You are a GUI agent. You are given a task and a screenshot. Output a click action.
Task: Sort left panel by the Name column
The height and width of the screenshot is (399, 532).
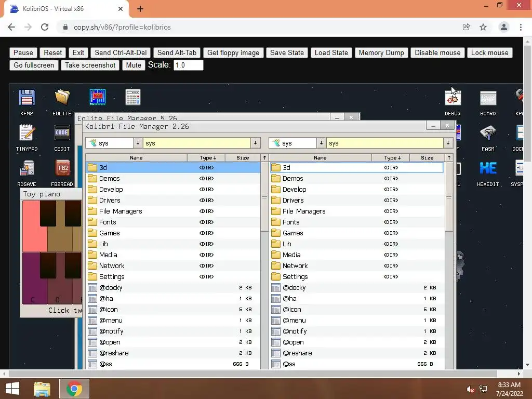coord(137,158)
